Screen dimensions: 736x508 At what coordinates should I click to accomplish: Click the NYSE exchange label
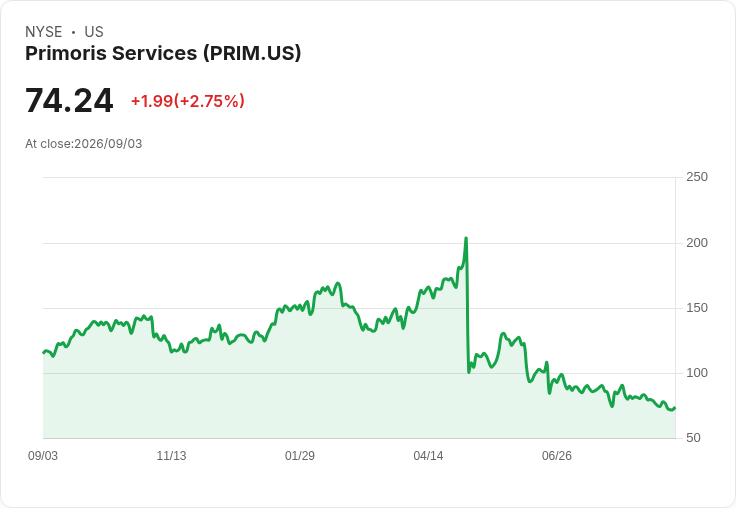point(44,32)
